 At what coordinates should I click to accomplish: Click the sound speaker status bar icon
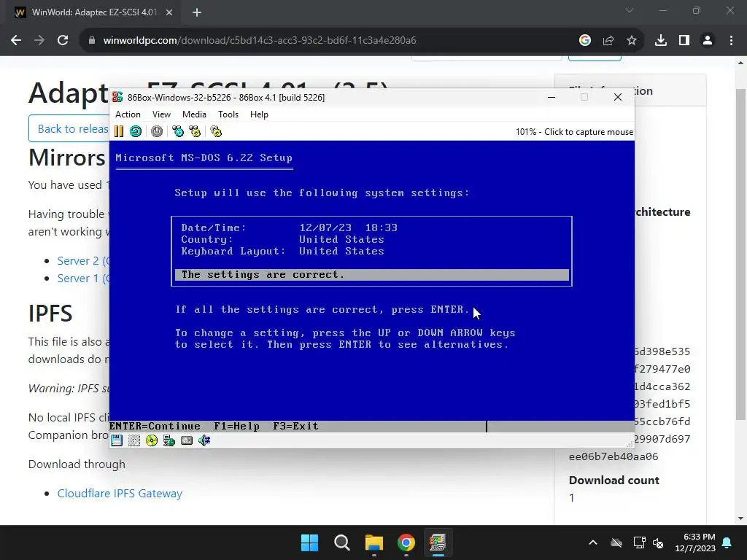pos(204,440)
